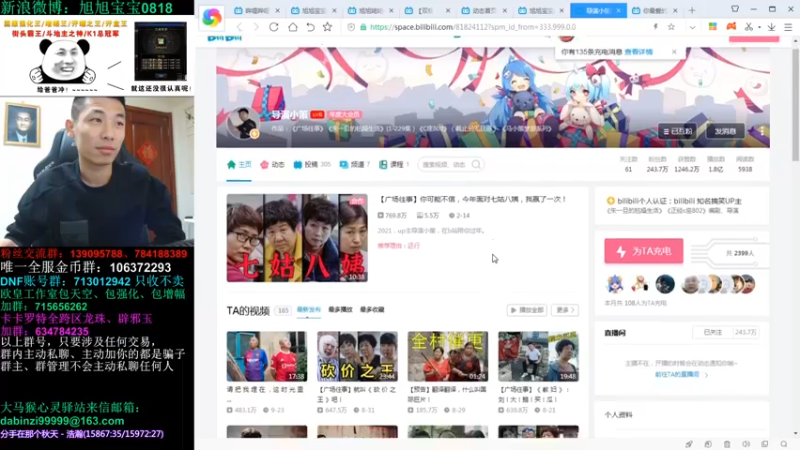This screenshot has width=800, height=450.
Task: Select the 投稿 uploads tab
Action: click(x=312, y=164)
